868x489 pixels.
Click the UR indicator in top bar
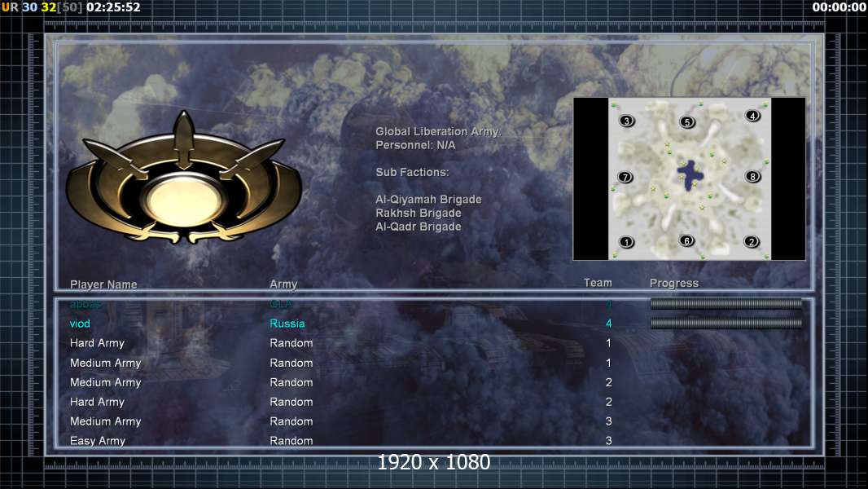point(10,7)
